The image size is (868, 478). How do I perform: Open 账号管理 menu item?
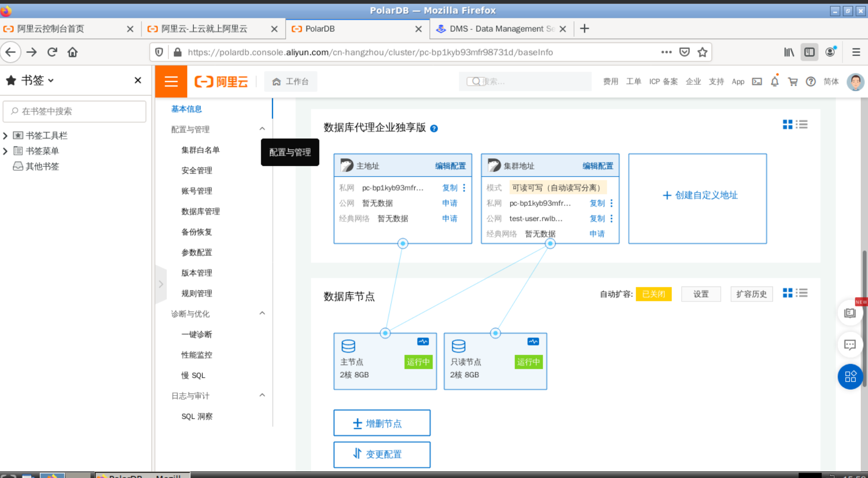coord(196,191)
